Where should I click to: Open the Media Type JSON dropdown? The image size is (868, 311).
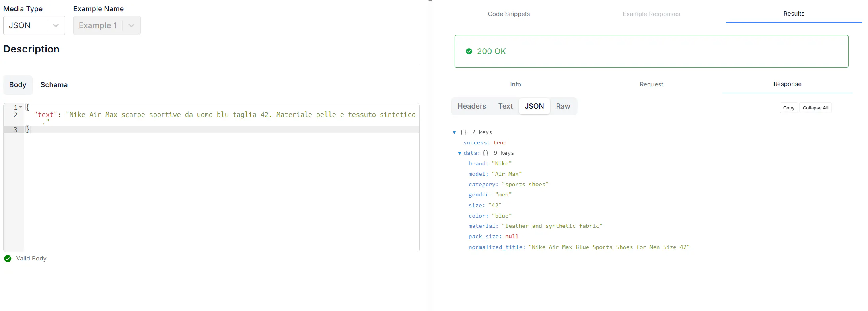pyautogui.click(x=34, y=25)
